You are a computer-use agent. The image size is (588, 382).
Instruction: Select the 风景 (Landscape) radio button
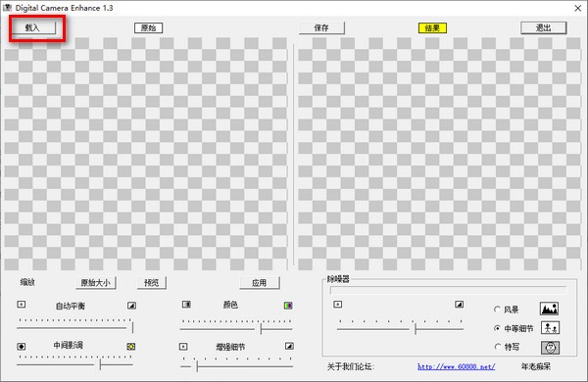point(497,310)
